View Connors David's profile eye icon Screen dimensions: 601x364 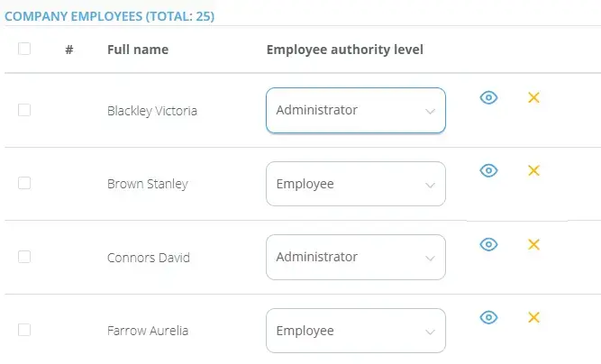coord(488,244)
